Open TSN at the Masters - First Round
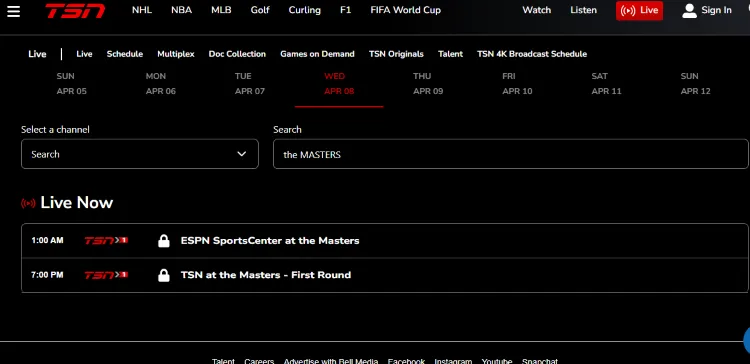Image resolution: width=750 pixels, height=364 pixels. [266, 275]
